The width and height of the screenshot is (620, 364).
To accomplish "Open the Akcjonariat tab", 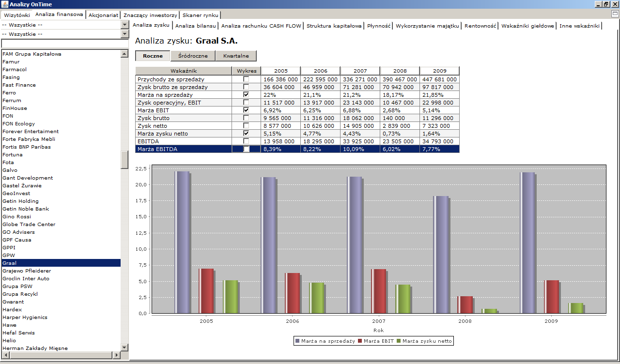I will 103,15.
